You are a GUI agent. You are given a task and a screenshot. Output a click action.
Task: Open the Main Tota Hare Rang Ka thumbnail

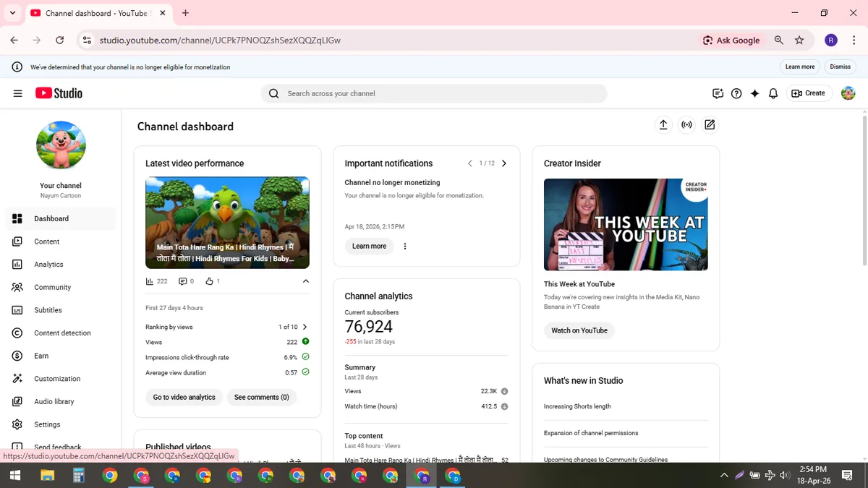[x=227, y=223]
